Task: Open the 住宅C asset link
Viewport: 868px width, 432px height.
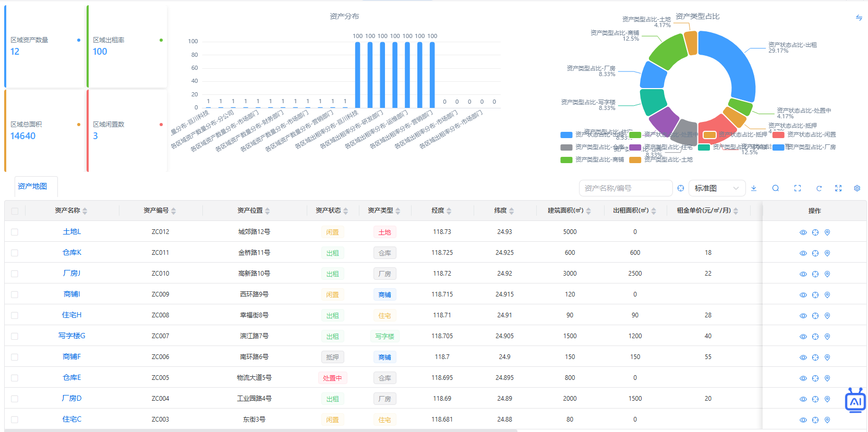Action: coord(72,419)
